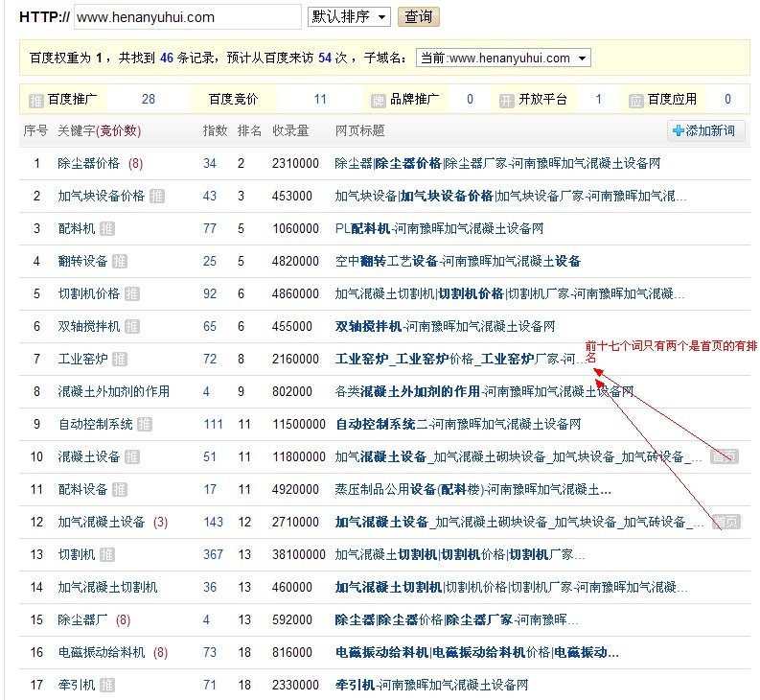This screenshot has height=700, width=760.
Task: Open the 除尘器价格 keyword link
Action: point(88,164)
